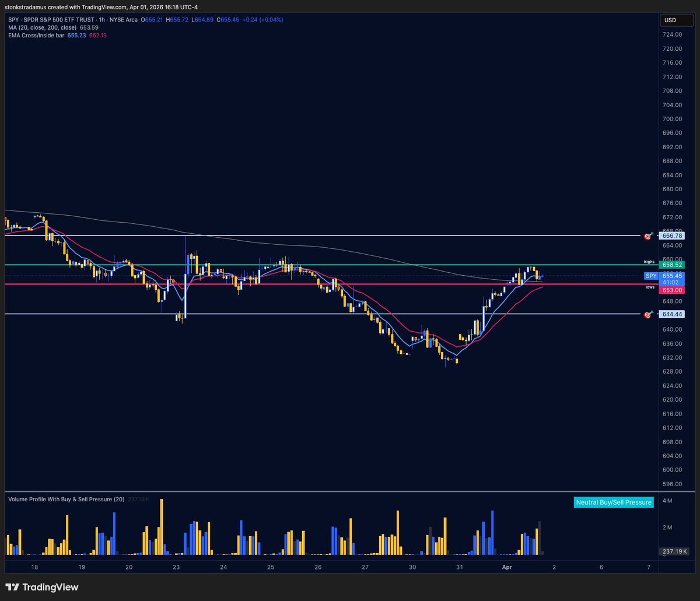Click the 700.00 price scale label
Image resolution: width=700 pixels, height=601 pixels.
pos(673,119)
